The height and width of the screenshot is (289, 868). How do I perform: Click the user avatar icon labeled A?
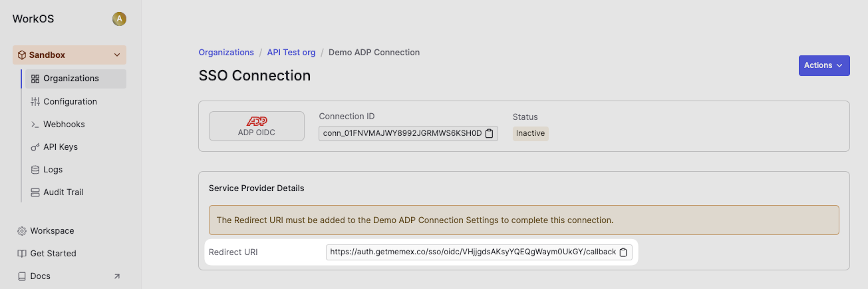point(119,19)
